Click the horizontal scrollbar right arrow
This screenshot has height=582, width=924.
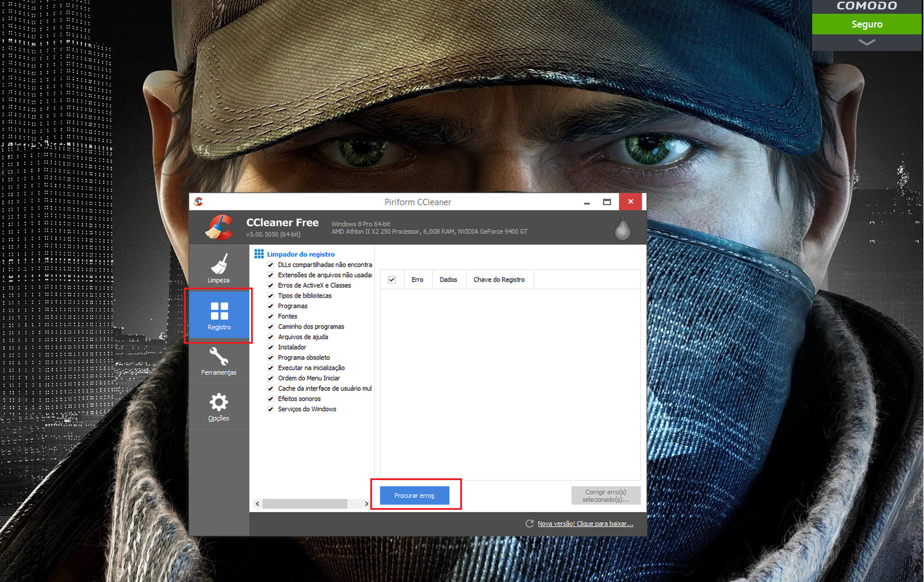[367, 503]
